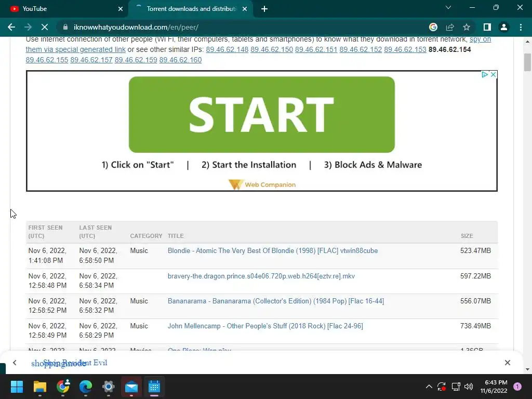The width and height of the screenshot is (532, 399).
Task: Open John Mellencamp Other People's Stuff torrent
Action: point(265,326)
